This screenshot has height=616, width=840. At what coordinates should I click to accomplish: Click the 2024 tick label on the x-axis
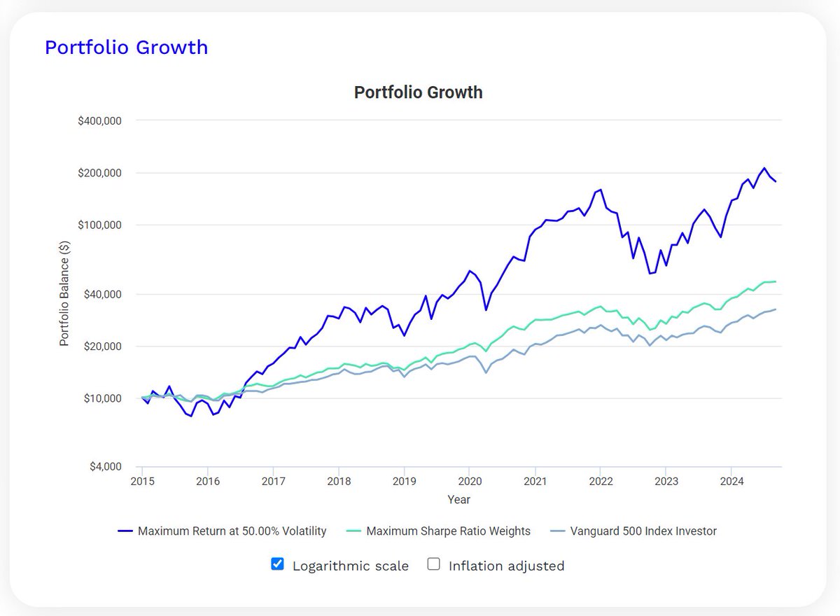(x=731, y=481)
